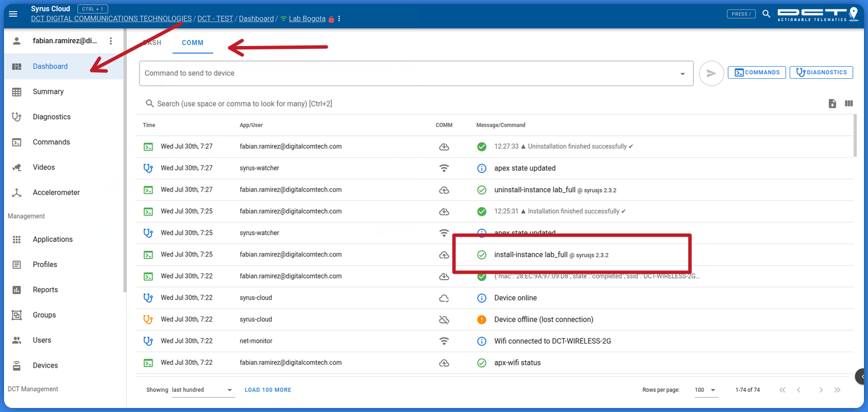Click the info icon in Device online row
The width and height of the screenshot is (868, 412).
[482, 298]
